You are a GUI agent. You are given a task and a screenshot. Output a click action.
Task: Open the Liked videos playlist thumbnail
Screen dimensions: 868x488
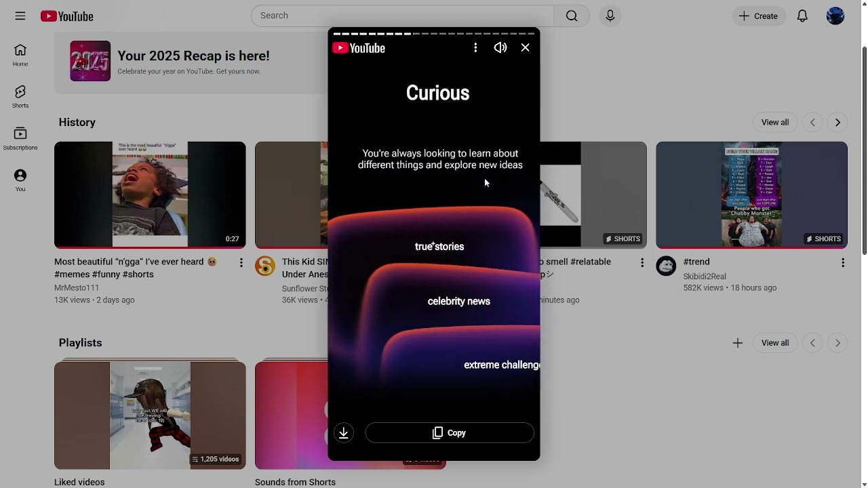[x=150, y=415]
